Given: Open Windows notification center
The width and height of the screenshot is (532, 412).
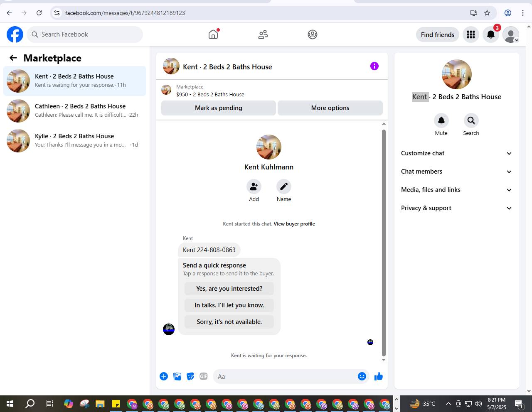Looking at the screenshot, I should click(519, 404).
